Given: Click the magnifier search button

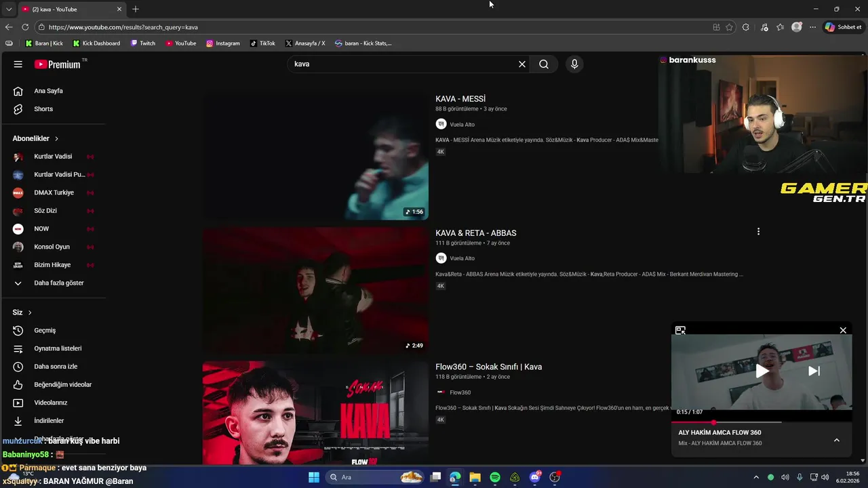Looking at the screenshot, I should click(x=544, y=64).
